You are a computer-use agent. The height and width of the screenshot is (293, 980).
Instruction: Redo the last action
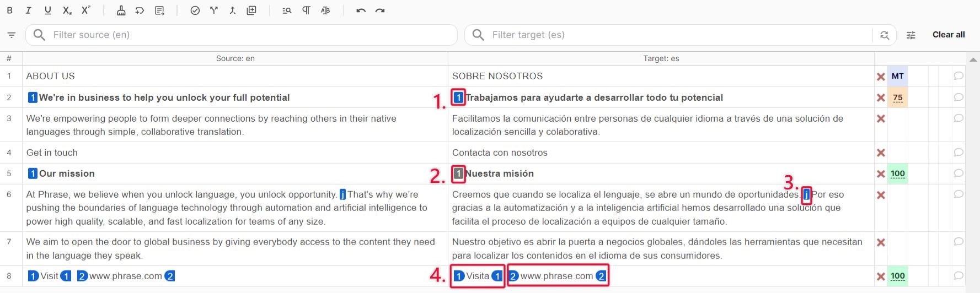380,10
